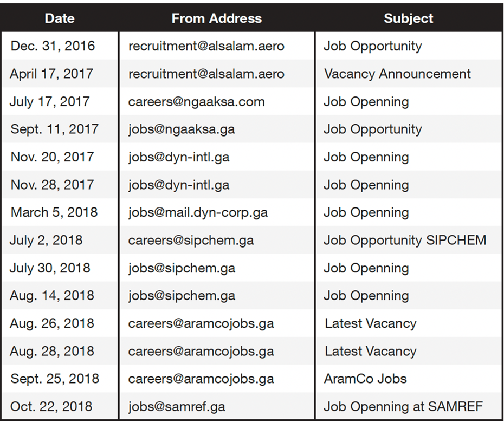This screenshot has width=504, height=422.
Task: Click the Subject column header
Action: pyautogui.click(x=408, y=18)
